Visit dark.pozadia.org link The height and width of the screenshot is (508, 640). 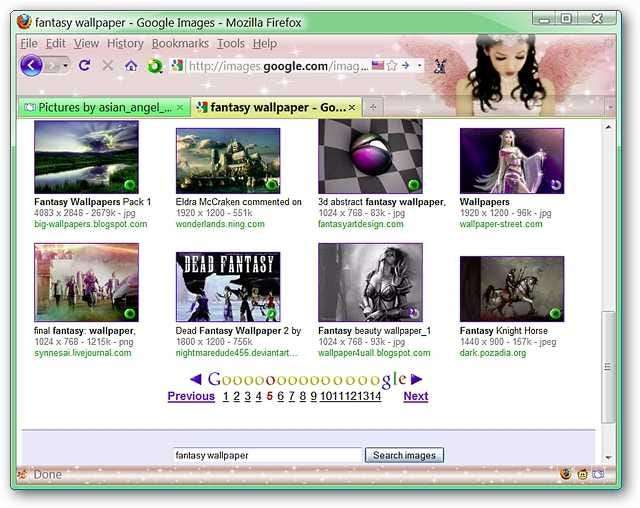(x=493, y=353)
